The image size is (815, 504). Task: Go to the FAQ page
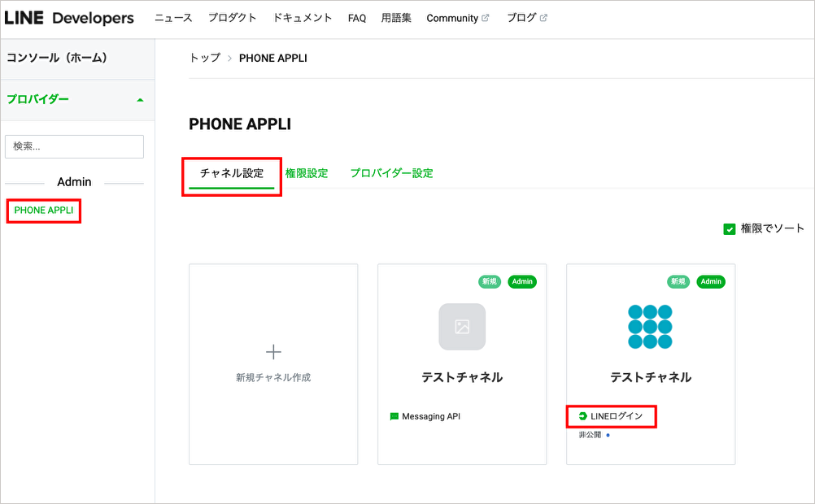[357, 18]
